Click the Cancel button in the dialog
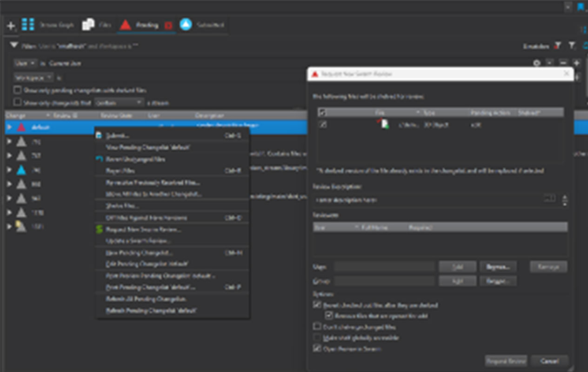This screenshot has height=372, width=588. (x=549, y=361)
